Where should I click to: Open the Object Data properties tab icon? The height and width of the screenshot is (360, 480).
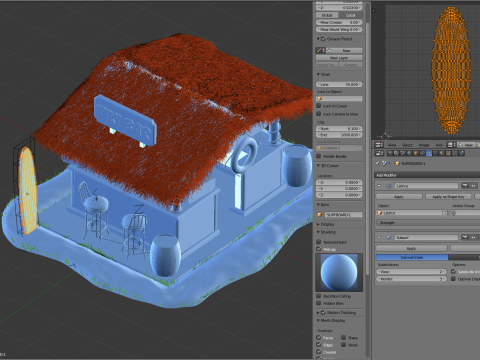435,153
